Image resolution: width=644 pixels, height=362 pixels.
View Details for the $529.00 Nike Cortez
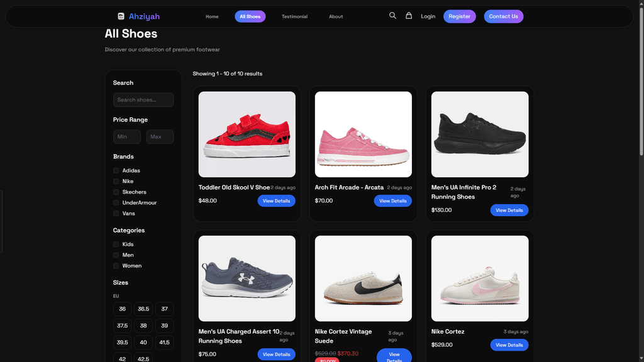click(509, 345)
